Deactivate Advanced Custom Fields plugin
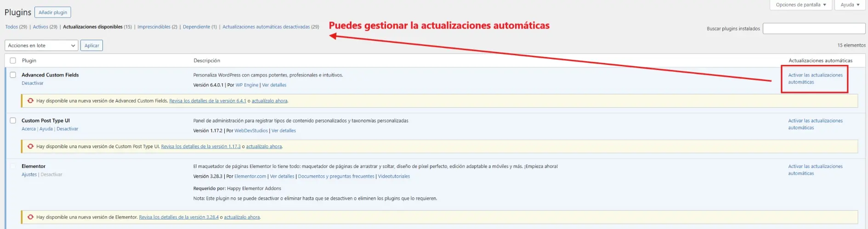The width and height of the screenshot is (868, 229). coord(32,83)
